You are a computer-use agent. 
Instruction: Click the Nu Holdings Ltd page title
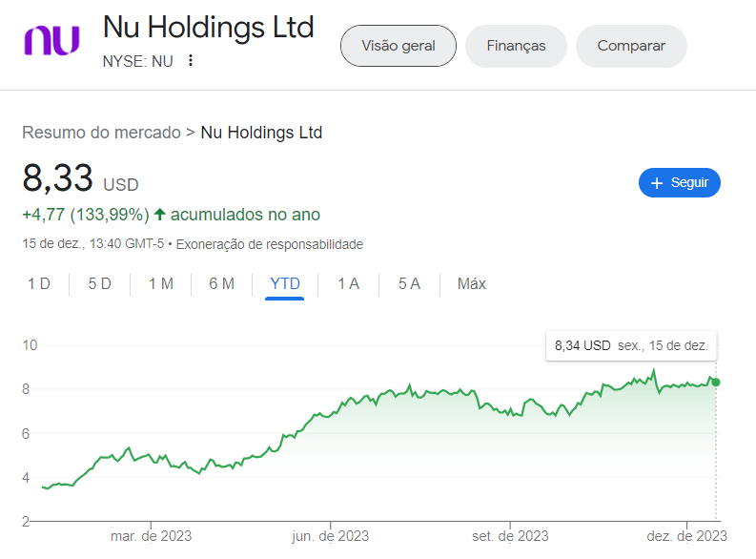tap(208, 28)
